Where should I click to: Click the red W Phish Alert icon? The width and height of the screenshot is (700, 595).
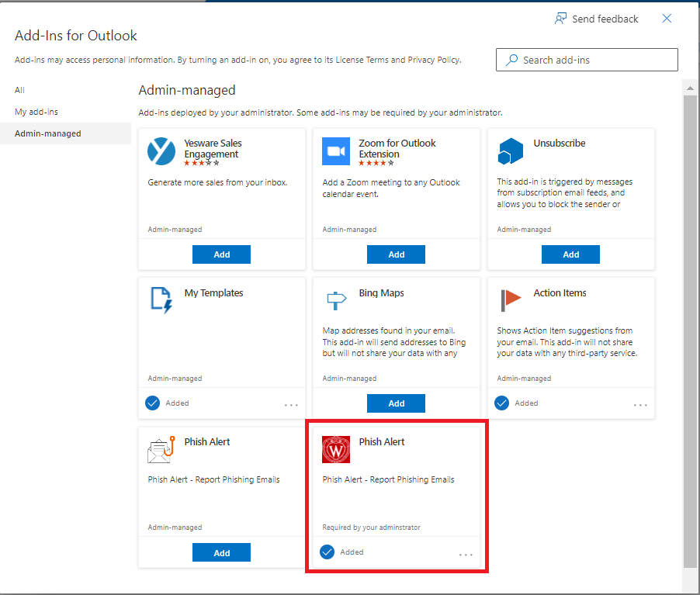336,449
